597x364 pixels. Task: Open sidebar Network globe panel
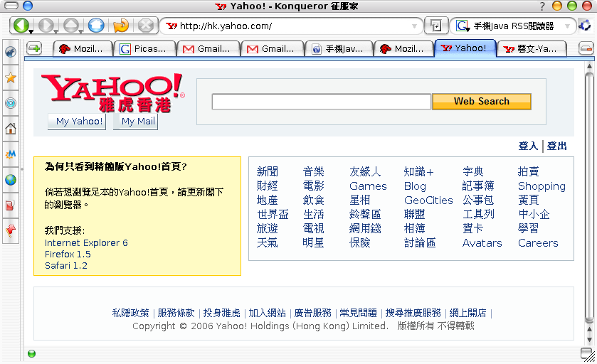[x=11, y=180]
